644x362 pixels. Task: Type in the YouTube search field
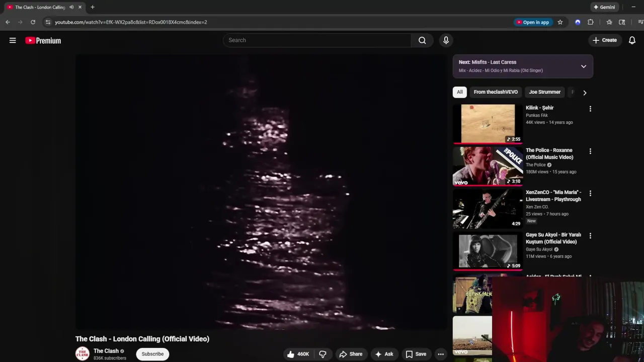317,40
